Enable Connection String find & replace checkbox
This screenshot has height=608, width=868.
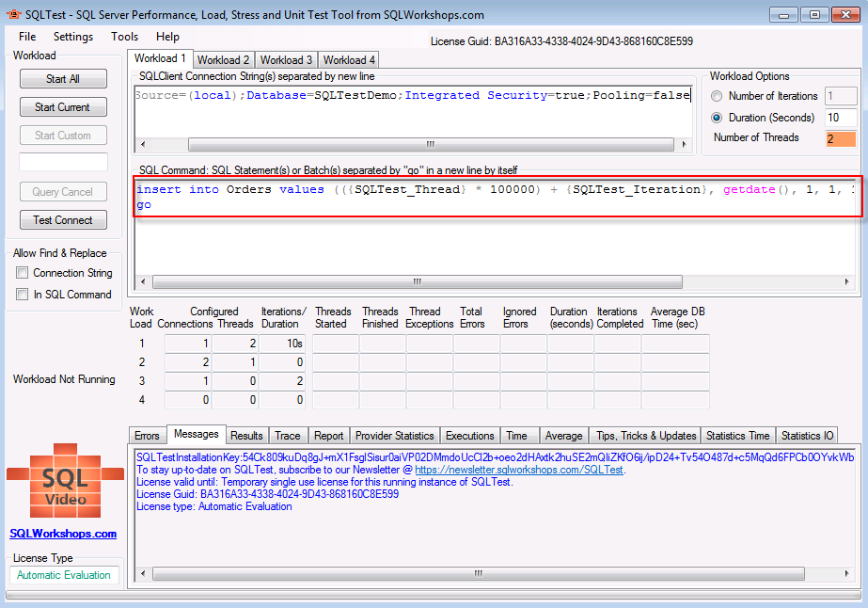[23, 273]
